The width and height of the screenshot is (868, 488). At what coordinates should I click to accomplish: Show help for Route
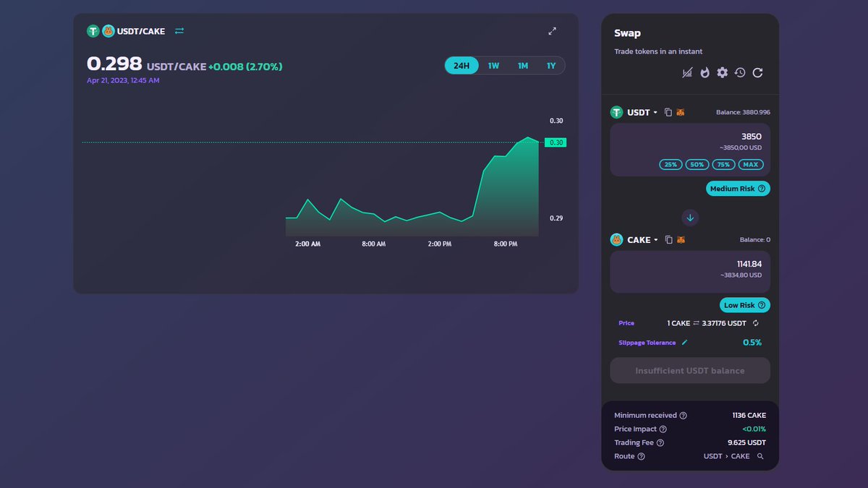point(641,456)
